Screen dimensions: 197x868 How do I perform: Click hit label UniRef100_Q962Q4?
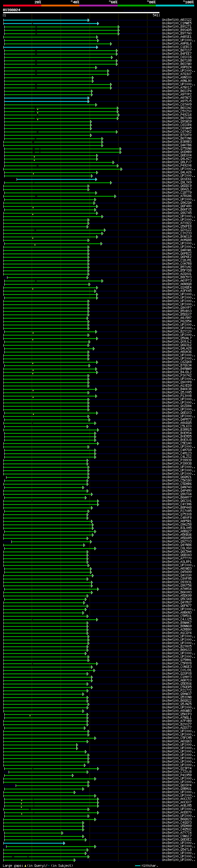click(177, 203)
